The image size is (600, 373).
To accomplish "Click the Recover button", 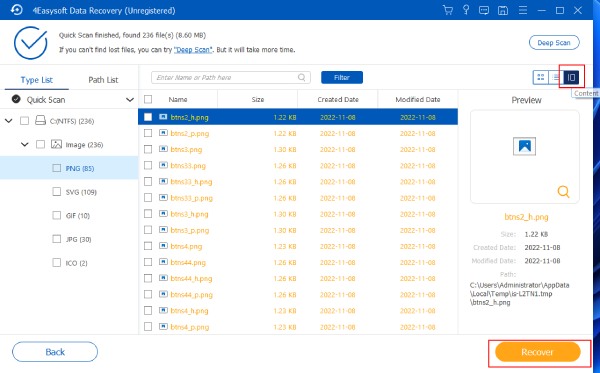I will 538,352.
